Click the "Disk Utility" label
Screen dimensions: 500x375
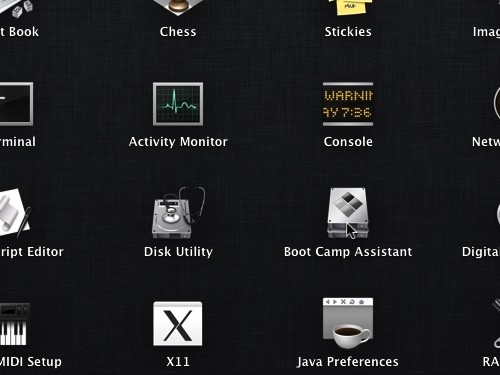[178, 252]
